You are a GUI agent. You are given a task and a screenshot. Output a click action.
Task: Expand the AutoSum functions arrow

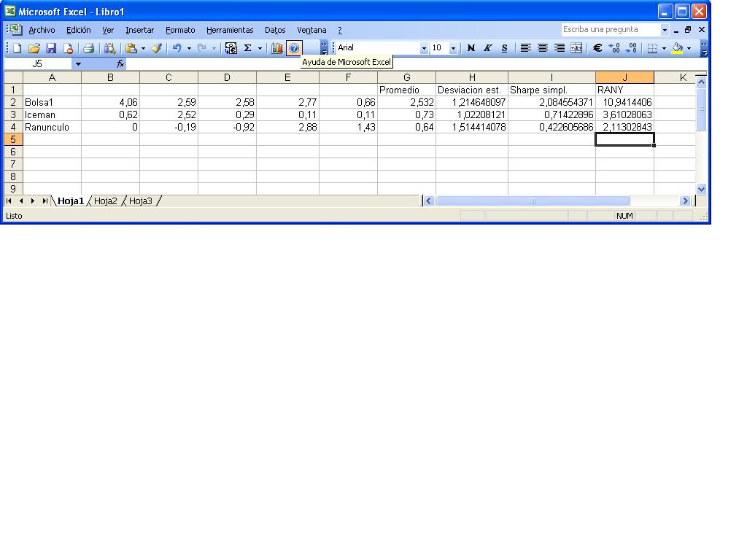[x=260, y=48]
